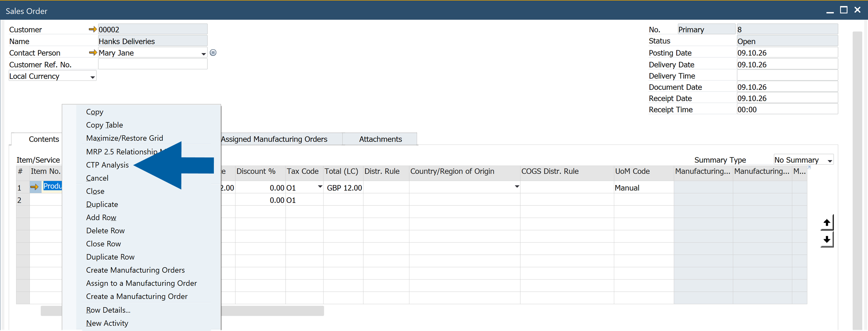Choose Assign to a Manufacturing Order
Viewport: 868px width, 331px height.
[x=142, y=283]
